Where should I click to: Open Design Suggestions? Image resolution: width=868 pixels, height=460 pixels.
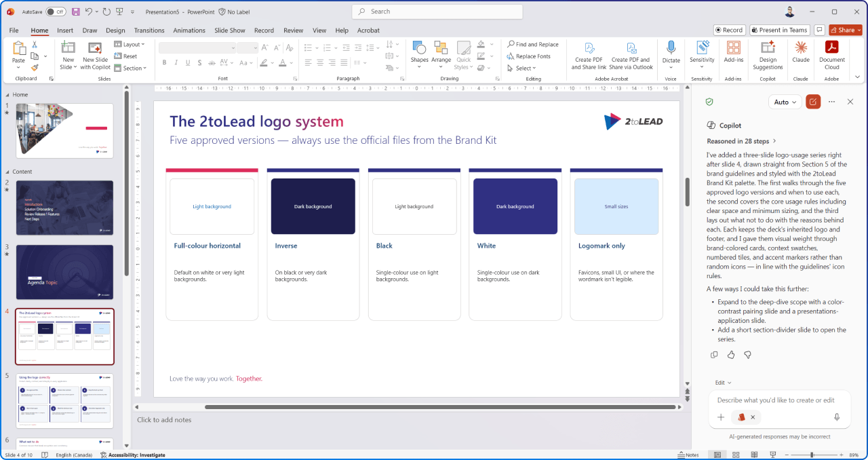pos(768,55)
